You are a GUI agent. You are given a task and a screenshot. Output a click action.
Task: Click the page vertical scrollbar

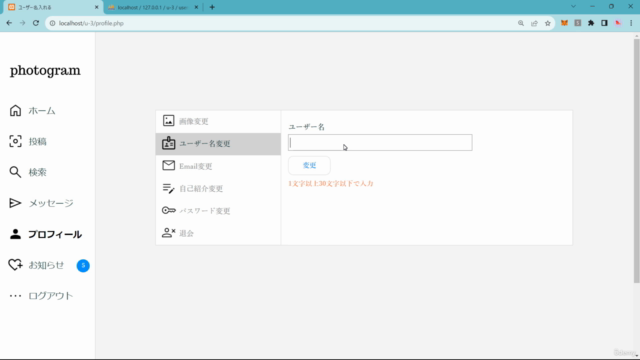636,161
